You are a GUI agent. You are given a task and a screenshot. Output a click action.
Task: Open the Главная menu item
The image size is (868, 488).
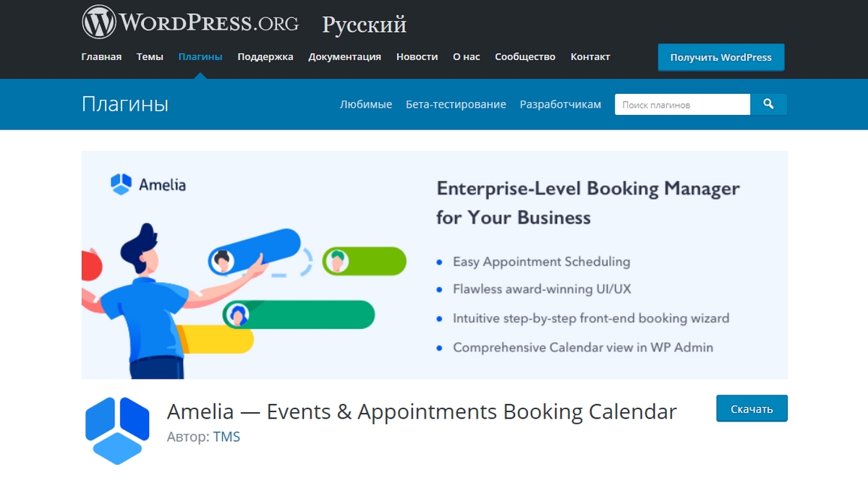(101, 56)
